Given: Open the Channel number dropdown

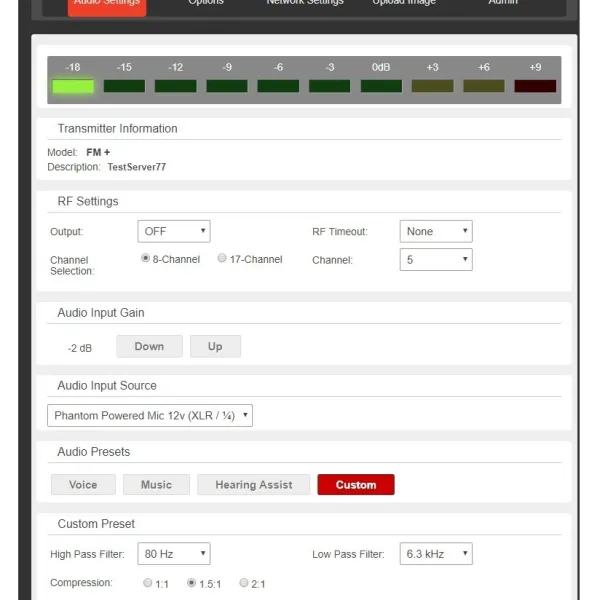Looking at the screenshot, I should click(x=435, y=260).
